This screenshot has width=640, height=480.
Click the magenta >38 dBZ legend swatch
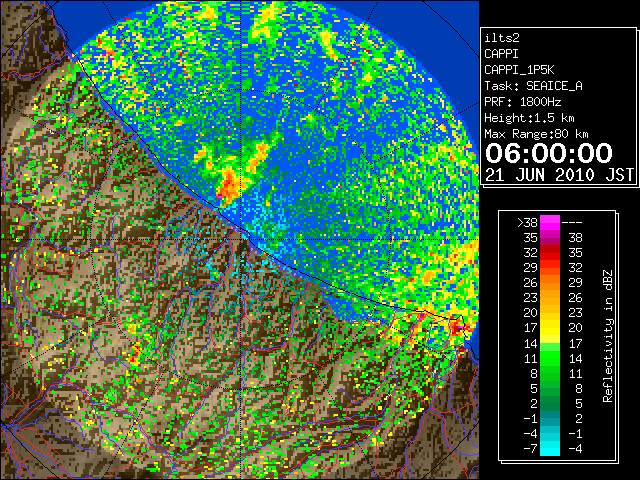point(550,223)
